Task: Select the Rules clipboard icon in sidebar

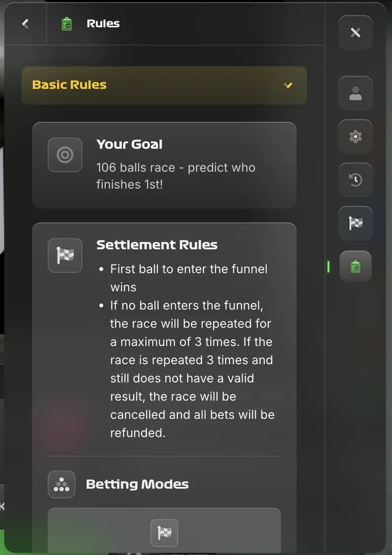Action: pyautogui.click(x=355, y=267)
